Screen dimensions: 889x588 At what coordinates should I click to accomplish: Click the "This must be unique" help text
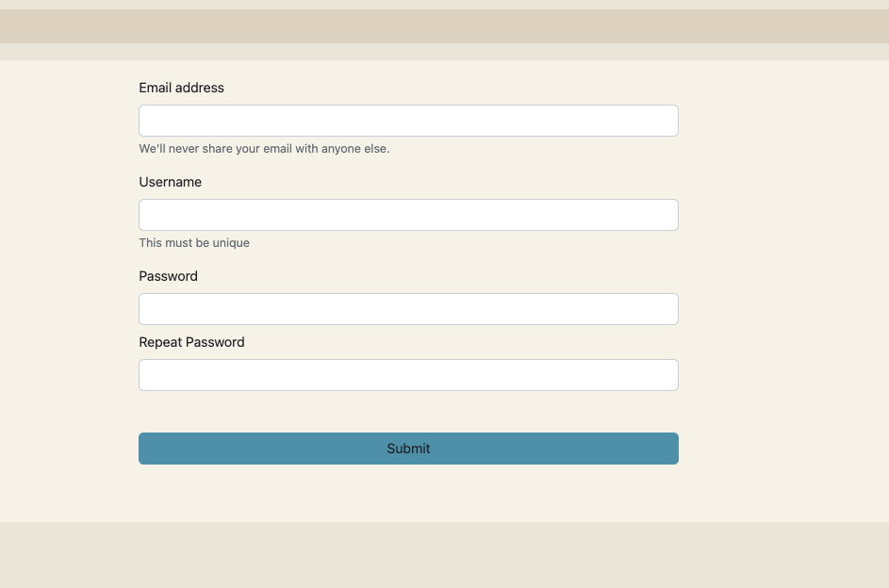coord(194,243)
